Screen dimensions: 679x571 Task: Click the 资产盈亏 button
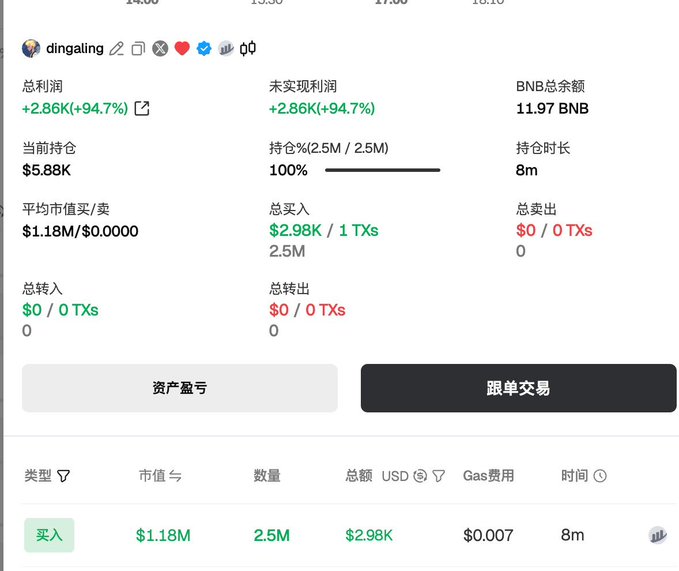click(x=180, y=388)
